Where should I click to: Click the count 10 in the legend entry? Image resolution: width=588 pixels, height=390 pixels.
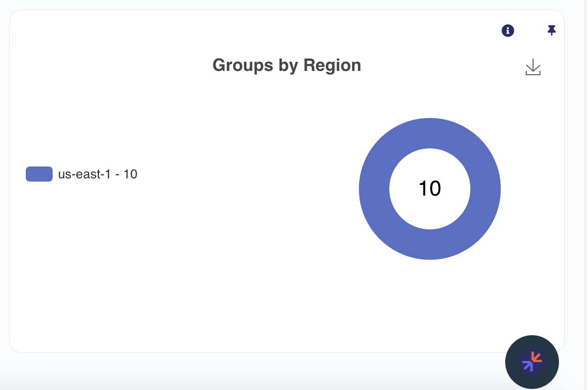tap(131, 174)
